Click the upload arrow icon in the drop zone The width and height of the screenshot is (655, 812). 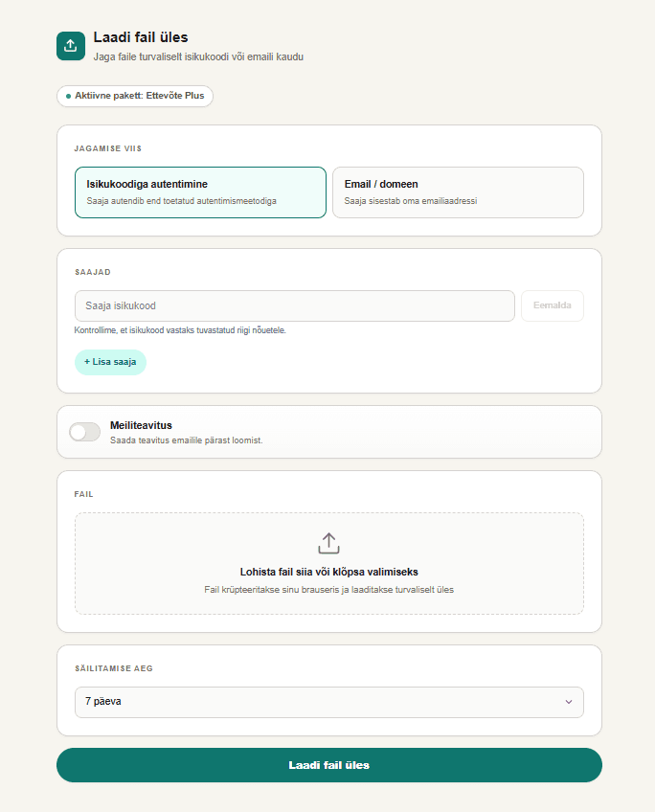click(328, 543)
